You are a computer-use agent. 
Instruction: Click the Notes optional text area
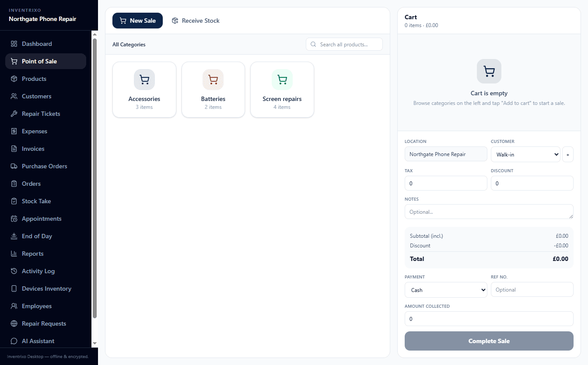pyautogui.click(x=489, y=212)
